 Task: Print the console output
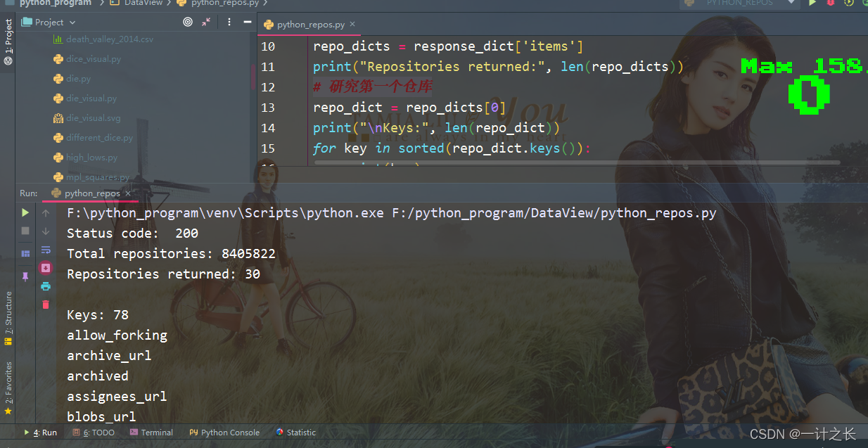pos(46,286)
